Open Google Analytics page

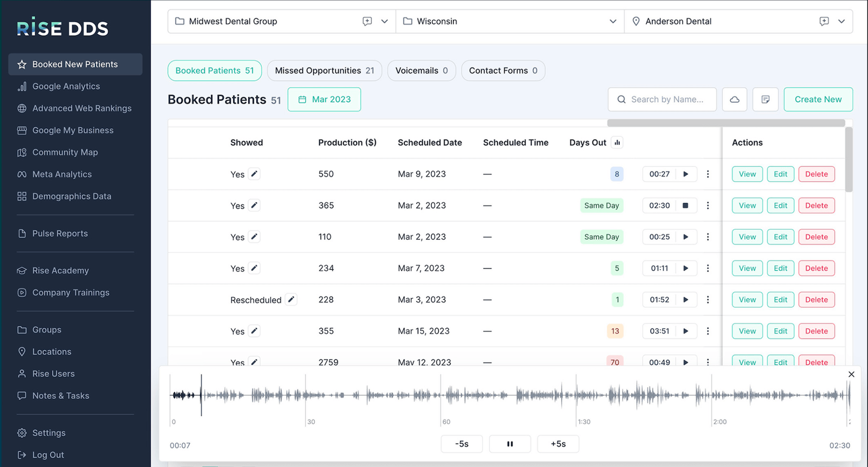[x=66, y=86]
